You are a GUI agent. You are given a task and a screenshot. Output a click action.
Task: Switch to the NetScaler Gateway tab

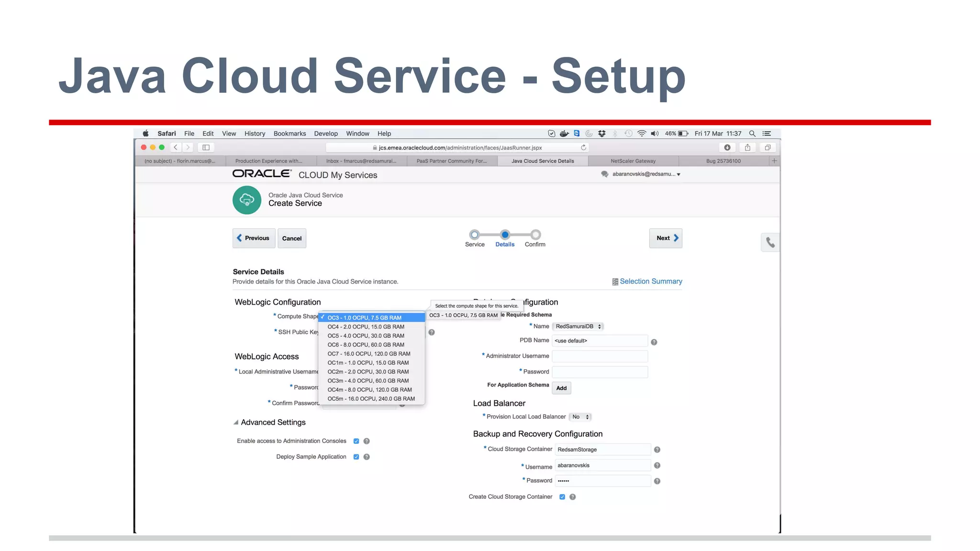[x=633, y=161]
